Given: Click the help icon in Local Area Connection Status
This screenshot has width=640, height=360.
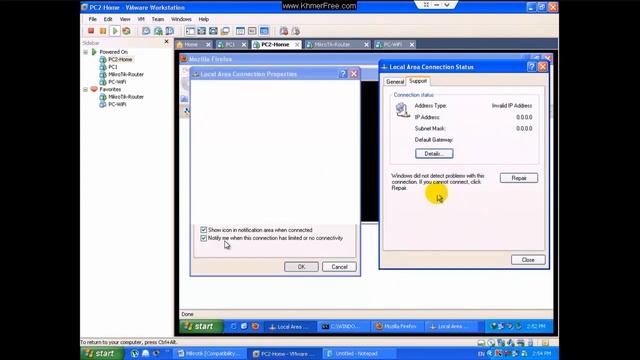Looking at the screenshot, I should click(x=531, y=67).
